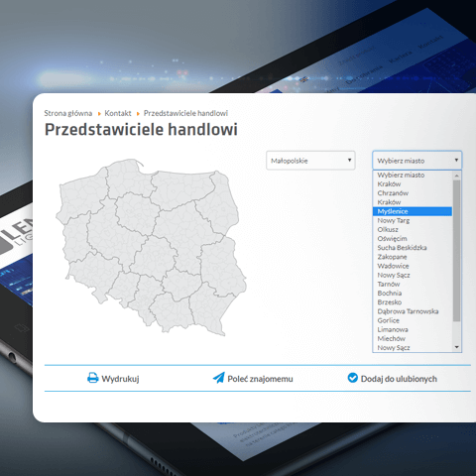This screenshot has width=476, height=476.
Task: Click the scroll-up arrow of the city list
Action: coord(457,176)
